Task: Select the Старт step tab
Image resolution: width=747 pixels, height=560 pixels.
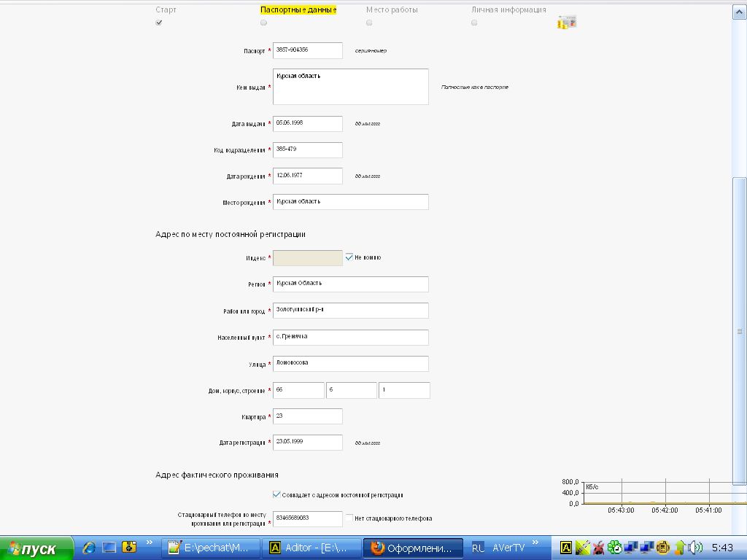Action: (x=166, y=9)
